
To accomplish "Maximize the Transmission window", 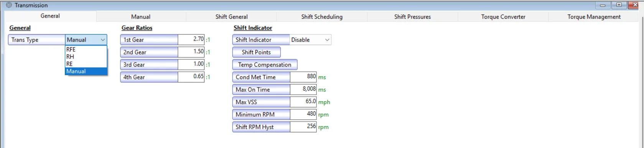I will pos(619,5).
